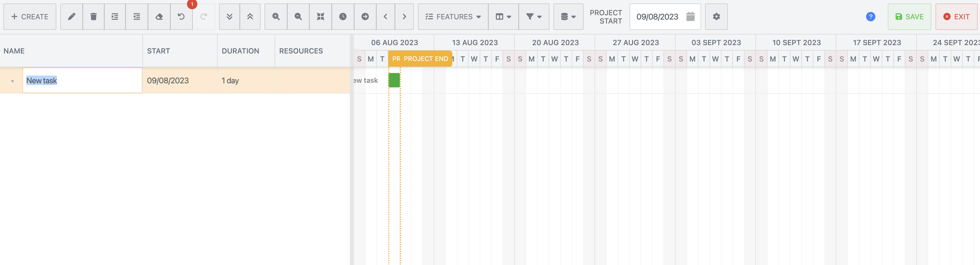The image size is (980, 265).
Task: Click the CREATE button
Action: click(x=30, y=17)
